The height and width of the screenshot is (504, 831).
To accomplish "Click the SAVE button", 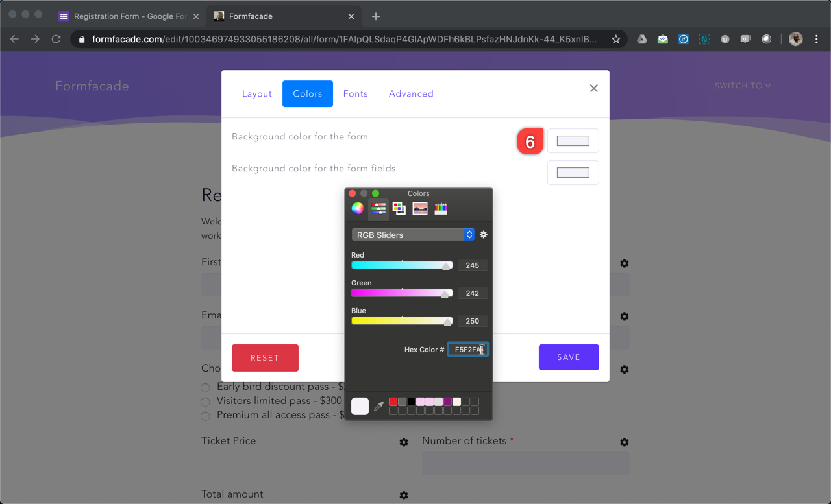I will (569, 357).
